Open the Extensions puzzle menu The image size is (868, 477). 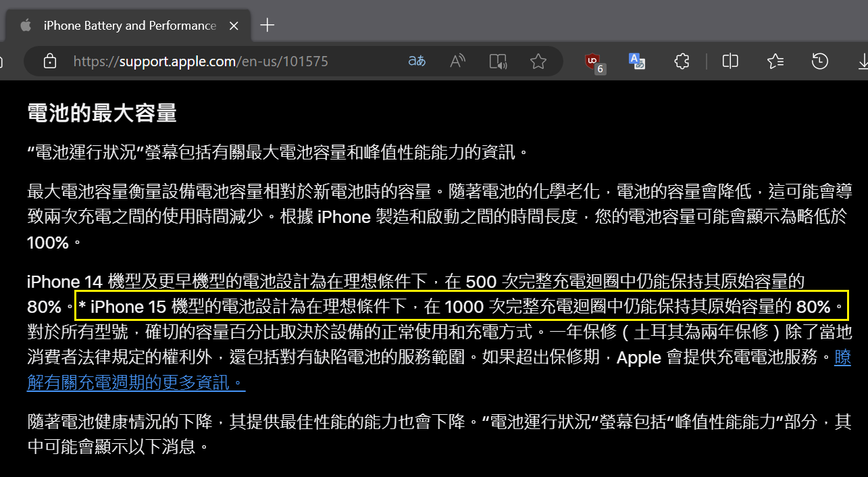coord(682,61)
